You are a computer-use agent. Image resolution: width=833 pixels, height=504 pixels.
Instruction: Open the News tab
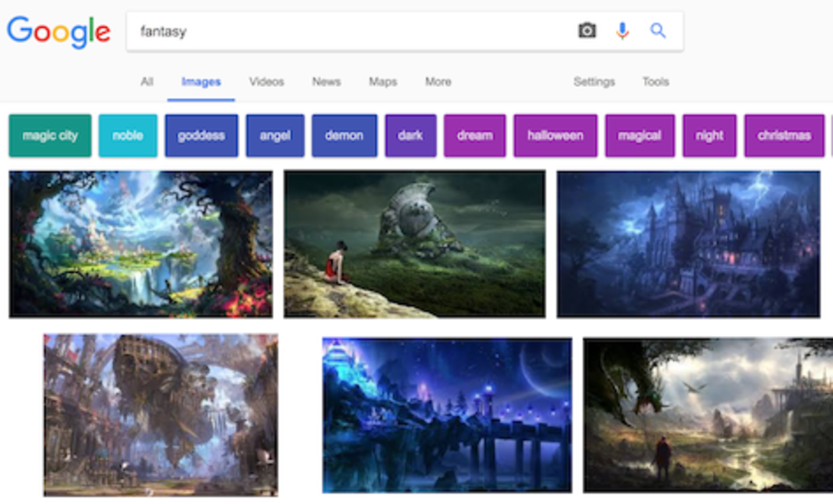(326, 82)
